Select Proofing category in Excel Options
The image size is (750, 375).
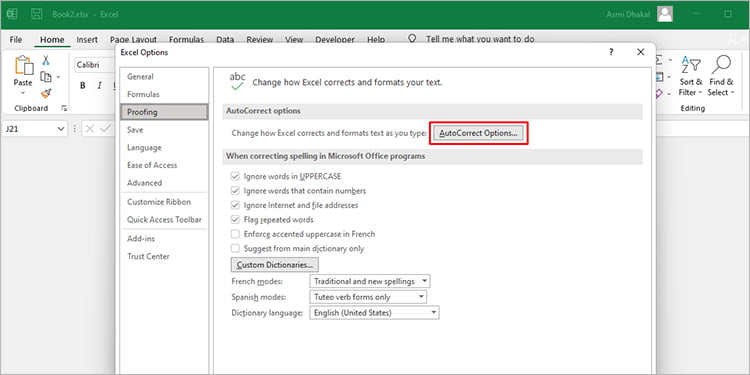point(164,112)
